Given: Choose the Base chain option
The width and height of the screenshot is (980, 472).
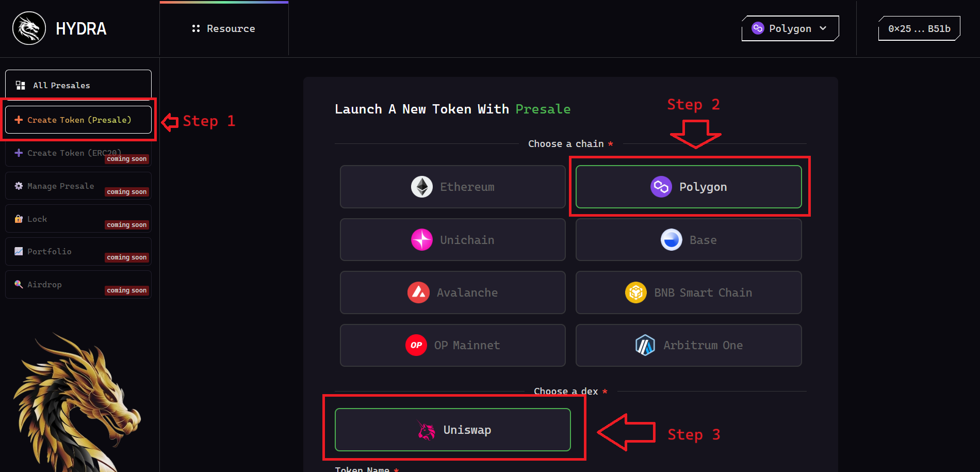Looking at the screenshot, I should [x=689, y=240].
